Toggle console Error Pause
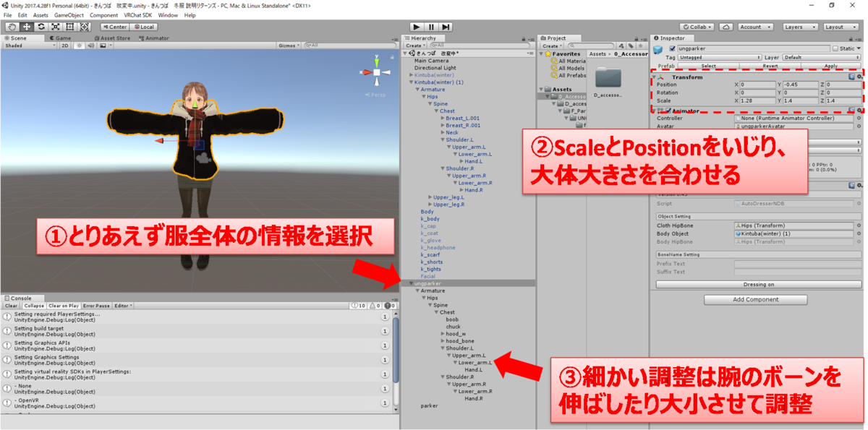Image resolution: width=868 pixels, height=430 pixels. tap(97, 306)
